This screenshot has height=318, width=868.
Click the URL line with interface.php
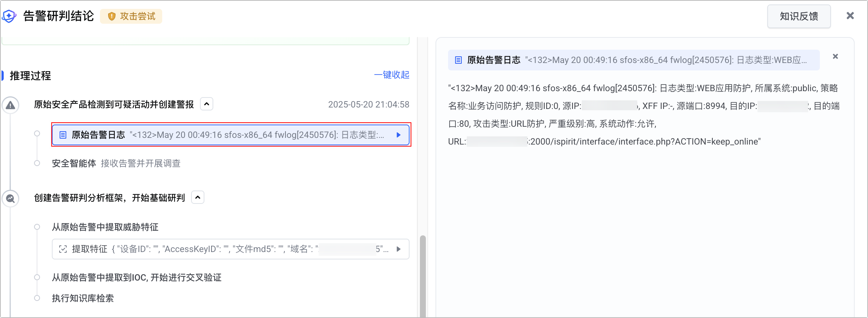coord(604,142)
